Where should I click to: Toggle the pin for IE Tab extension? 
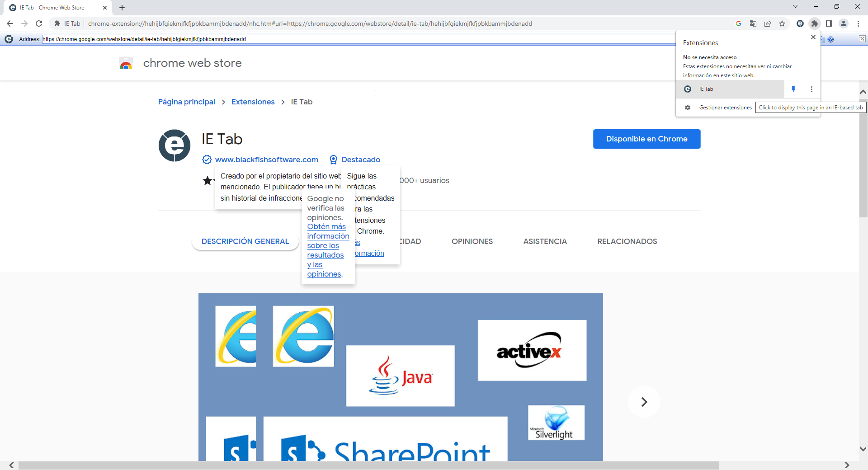point(793,89)
